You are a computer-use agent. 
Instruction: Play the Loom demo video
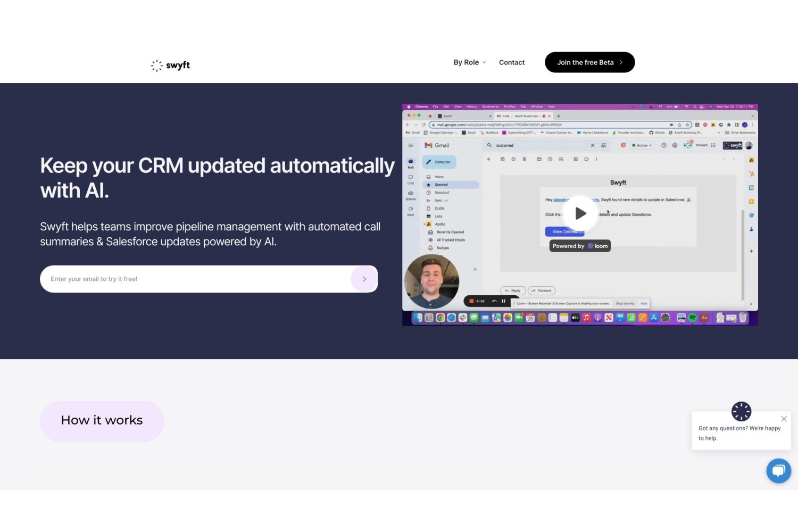580,213
